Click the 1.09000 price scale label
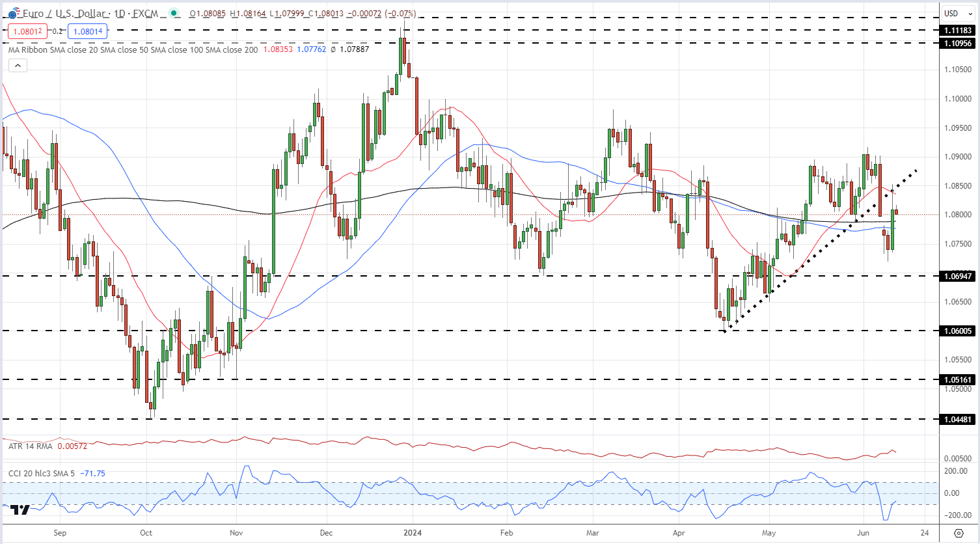980x544 pixels. pyautogui.click(x=958, y=157)
